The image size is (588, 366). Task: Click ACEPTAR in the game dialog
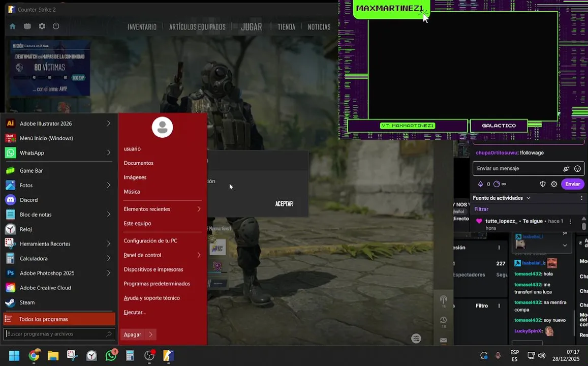point(284,204)
